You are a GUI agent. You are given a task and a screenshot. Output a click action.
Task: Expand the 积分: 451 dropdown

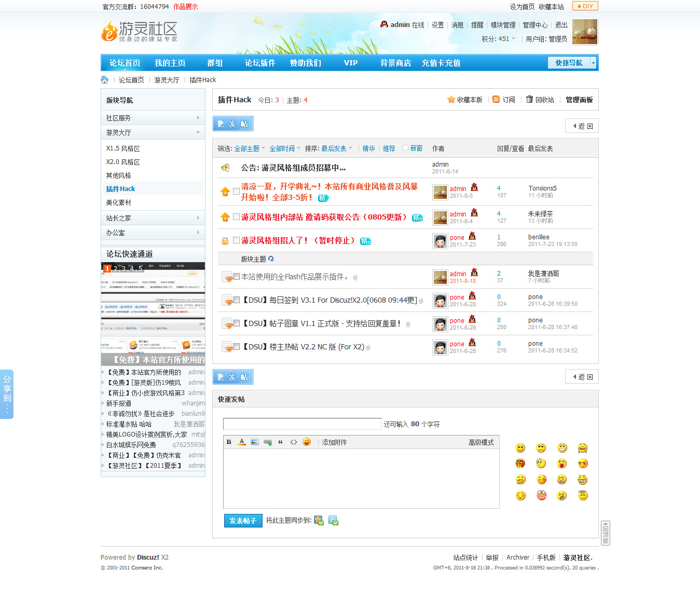[499, 39]
